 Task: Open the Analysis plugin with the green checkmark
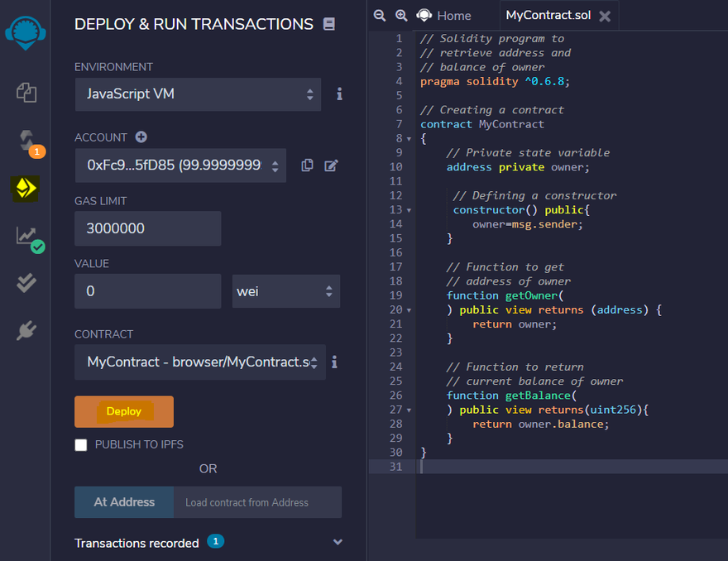click(x=27, y=237)
